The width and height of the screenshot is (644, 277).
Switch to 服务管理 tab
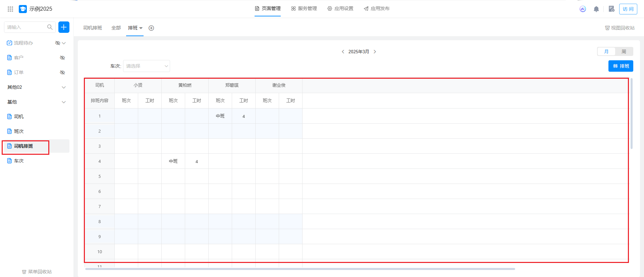pyautogui.click(x=304, y=9)
